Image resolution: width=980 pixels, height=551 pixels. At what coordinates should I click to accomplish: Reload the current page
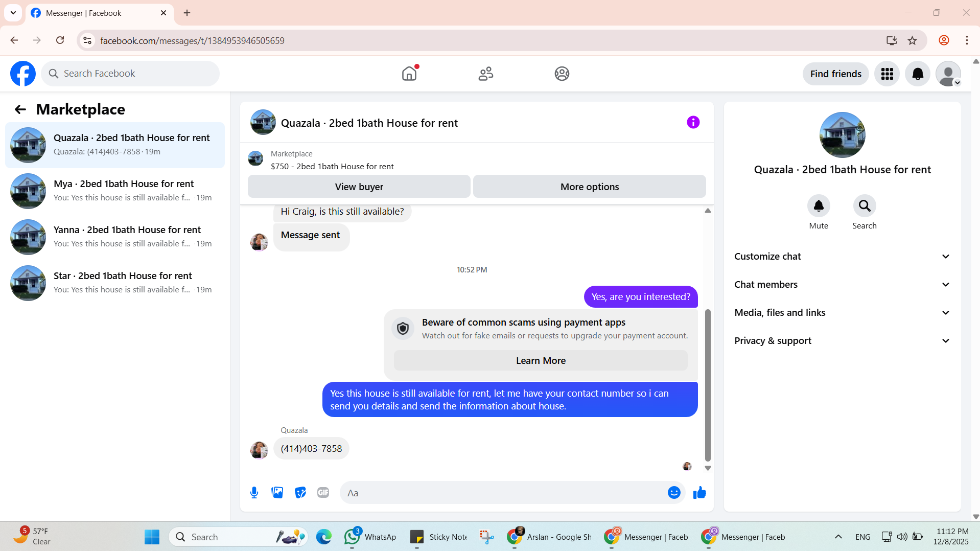point(60,40)
